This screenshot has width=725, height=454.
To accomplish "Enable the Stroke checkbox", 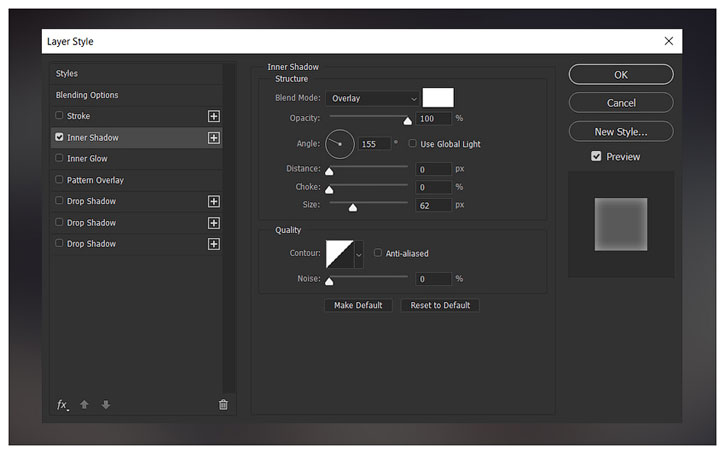I will [x=59, y=115].
